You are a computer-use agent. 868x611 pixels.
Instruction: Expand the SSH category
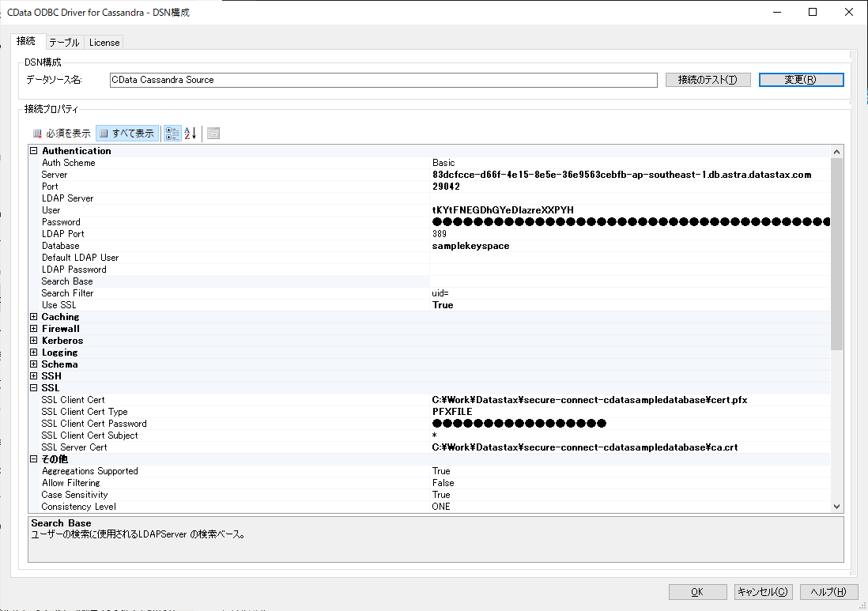[34, 375]
